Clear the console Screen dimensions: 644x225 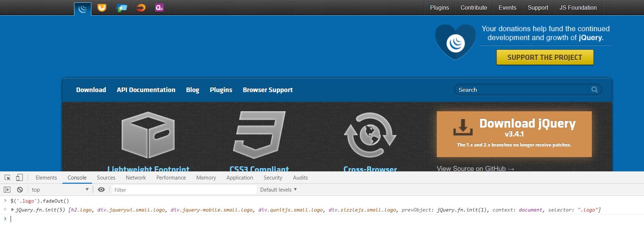(x=20, y=189)
